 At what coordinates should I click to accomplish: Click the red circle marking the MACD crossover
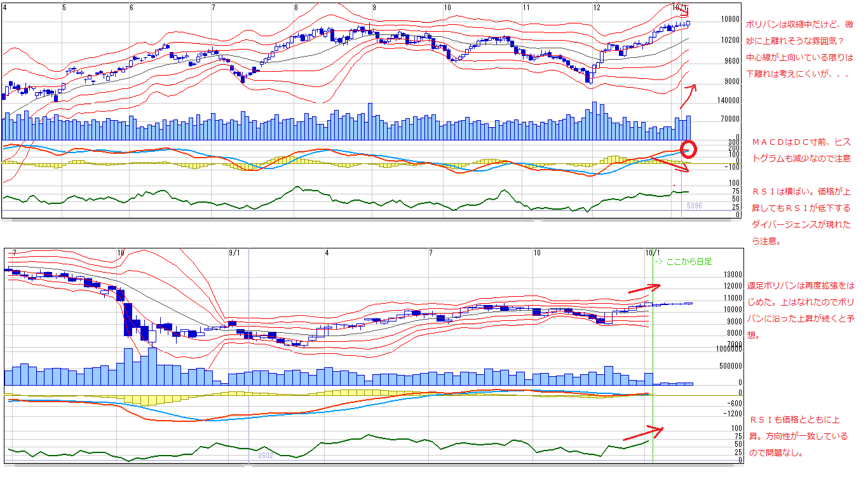[x=688, y=149]
